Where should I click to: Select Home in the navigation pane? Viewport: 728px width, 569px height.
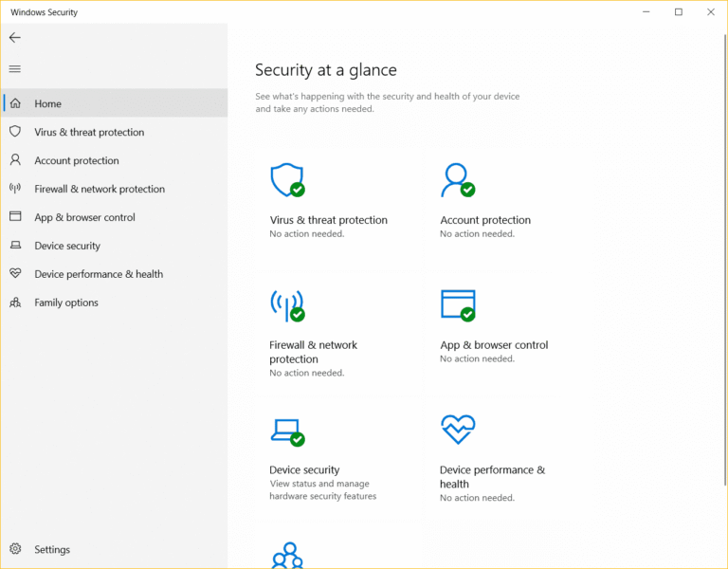(x=114, y=103)
